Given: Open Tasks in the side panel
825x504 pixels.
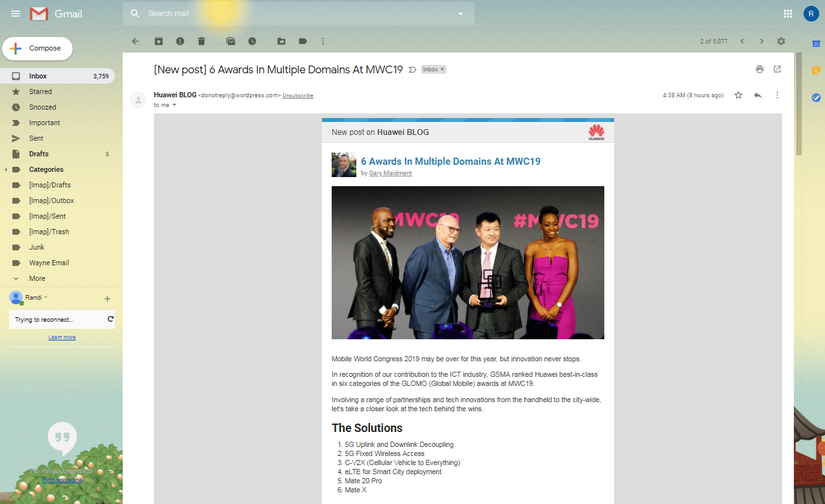Looking at the screenshot, I should tap(816, 97).
